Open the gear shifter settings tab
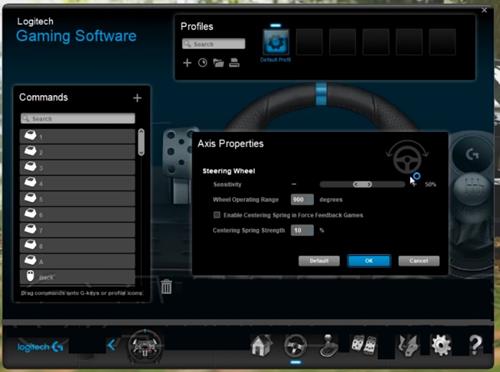The image size is (500, 372). 329,346
